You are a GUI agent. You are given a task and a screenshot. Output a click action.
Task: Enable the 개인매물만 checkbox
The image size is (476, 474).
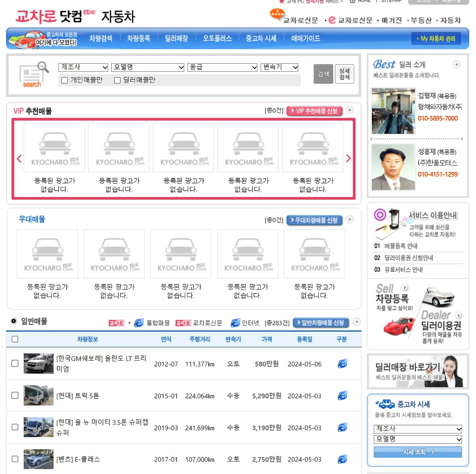point(64,80)
